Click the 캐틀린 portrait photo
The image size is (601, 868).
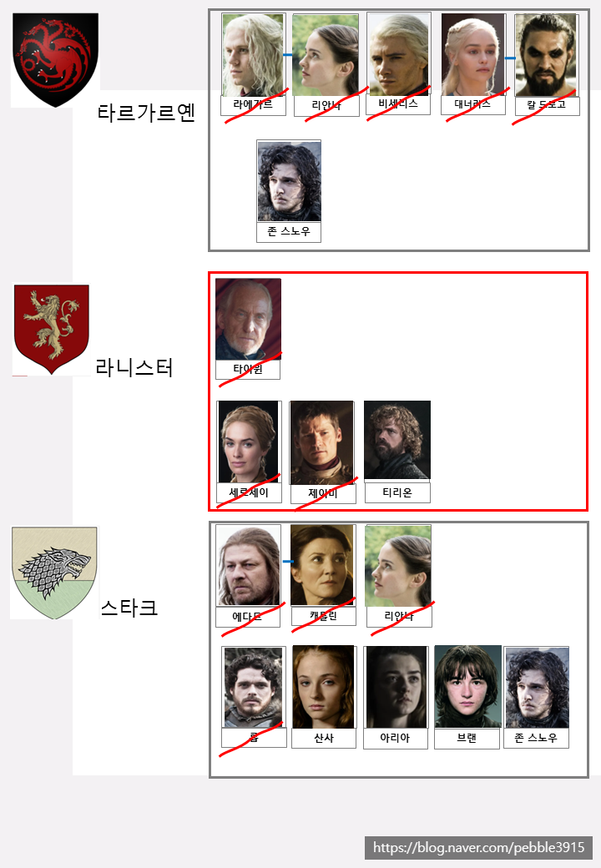(322, 565)
